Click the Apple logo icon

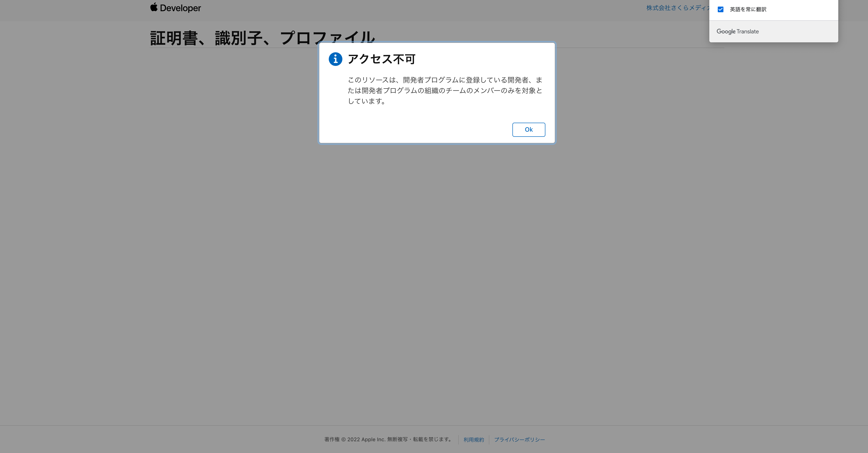point(154,7)
